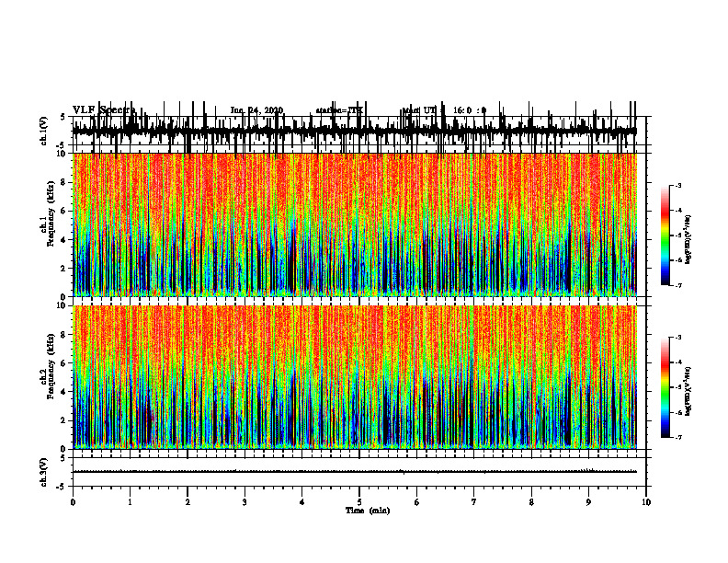This screenshot has height=563, width=728.
Task: Select the ch.2 spectrogram panel
Action: (x=359, y=377)
